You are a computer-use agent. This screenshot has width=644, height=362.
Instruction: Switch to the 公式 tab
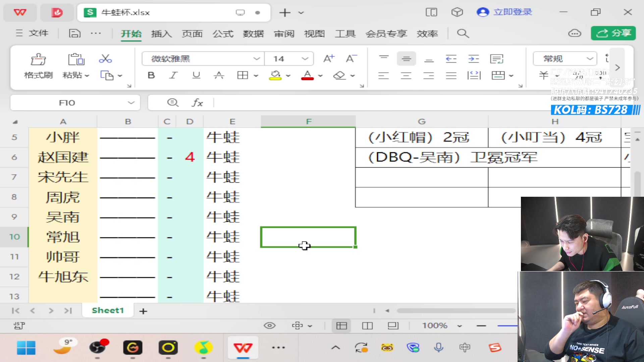click(x=223, y=34)
